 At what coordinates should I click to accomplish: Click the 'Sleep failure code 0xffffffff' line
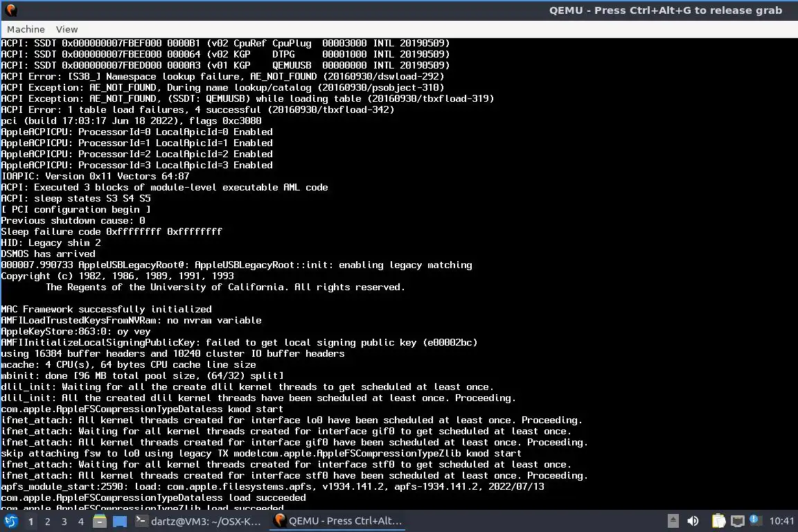112,231
